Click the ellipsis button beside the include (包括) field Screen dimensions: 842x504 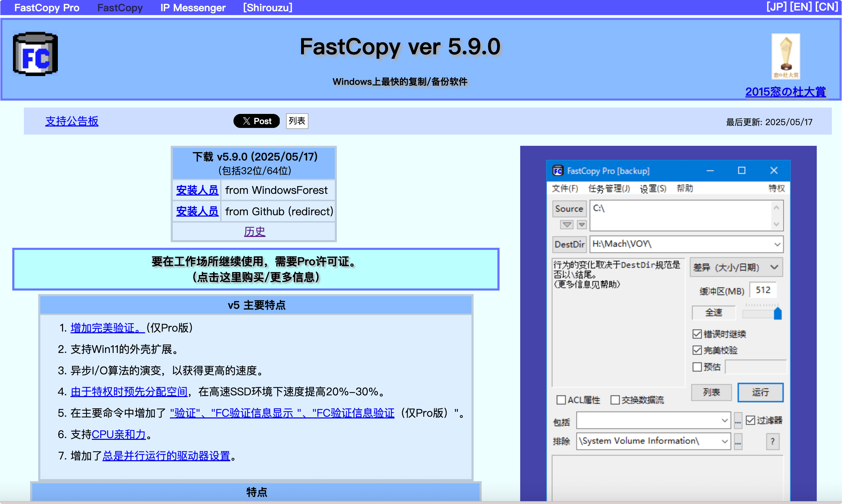coord(738,421)
